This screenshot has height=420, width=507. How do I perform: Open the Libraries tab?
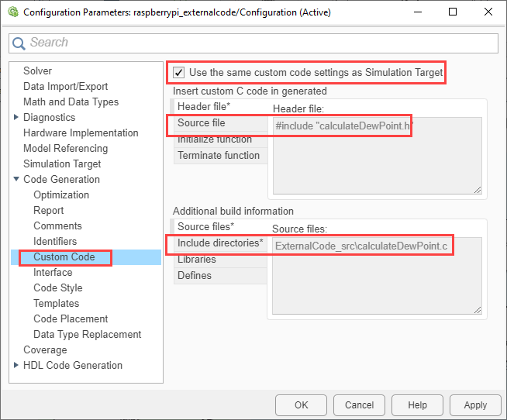click(197, 260)
